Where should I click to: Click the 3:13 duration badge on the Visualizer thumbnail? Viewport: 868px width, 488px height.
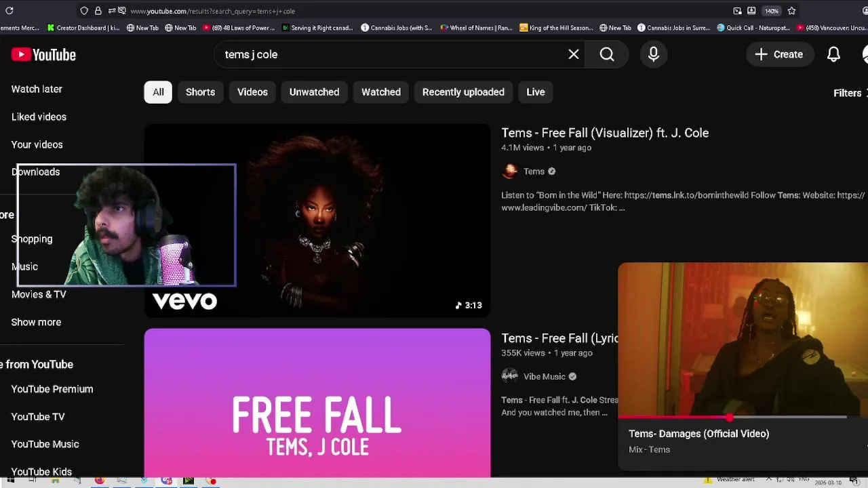click(x=469, y=305)
